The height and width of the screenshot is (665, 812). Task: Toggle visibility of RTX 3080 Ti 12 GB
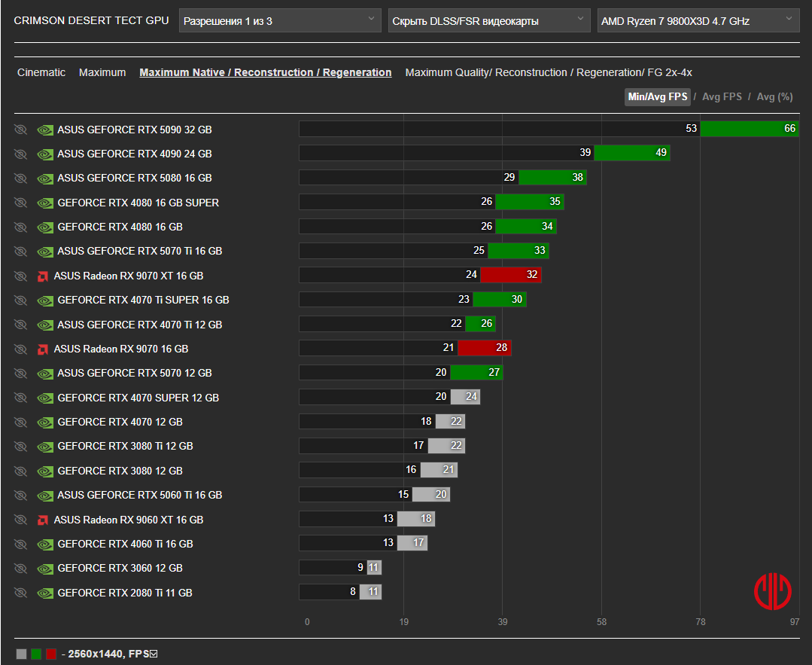(21, 447)
